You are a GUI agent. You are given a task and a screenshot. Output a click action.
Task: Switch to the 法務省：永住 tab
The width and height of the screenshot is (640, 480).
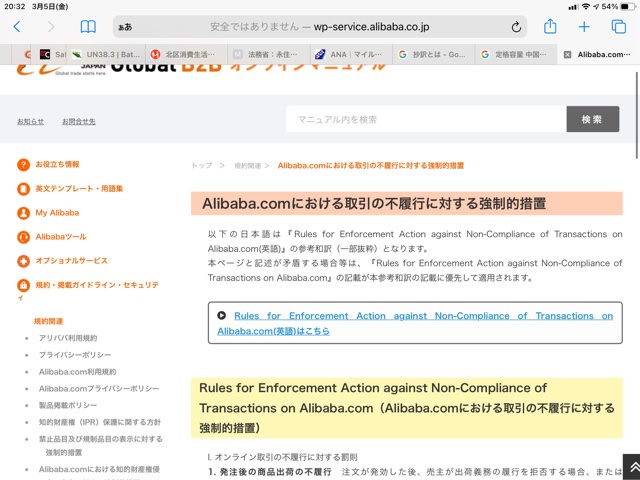click(269, 54)
